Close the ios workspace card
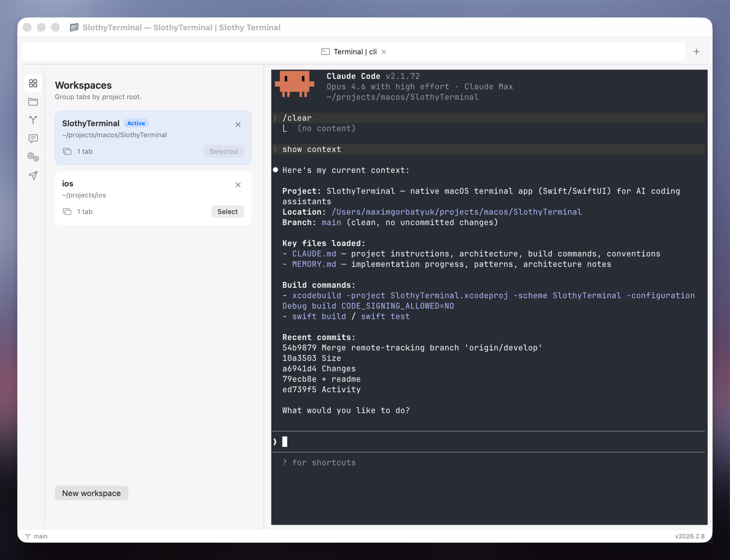This screenshot has height=560, width=730. [x=238, y=185]
